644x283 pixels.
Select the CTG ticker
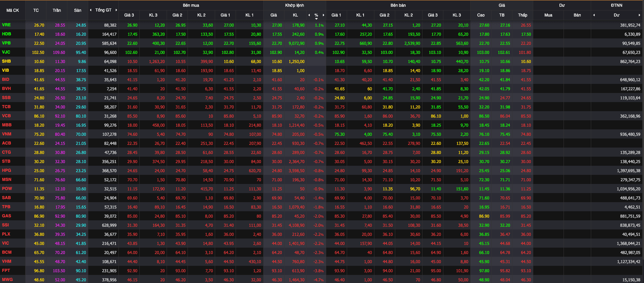(x=6, y=152)
